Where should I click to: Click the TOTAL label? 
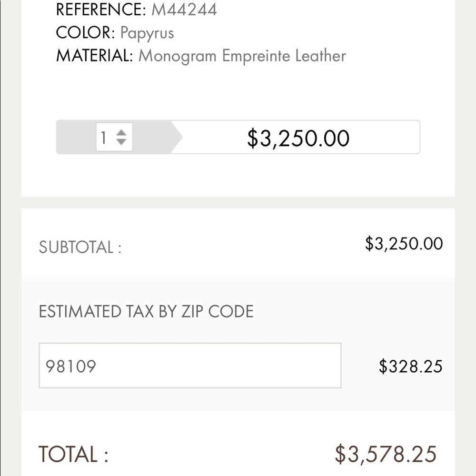73,454
